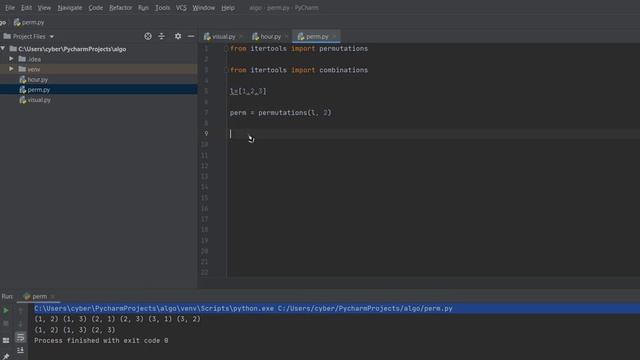
Task: Click 'Process finished with exit code 0' text
Action: pos(101,340)
